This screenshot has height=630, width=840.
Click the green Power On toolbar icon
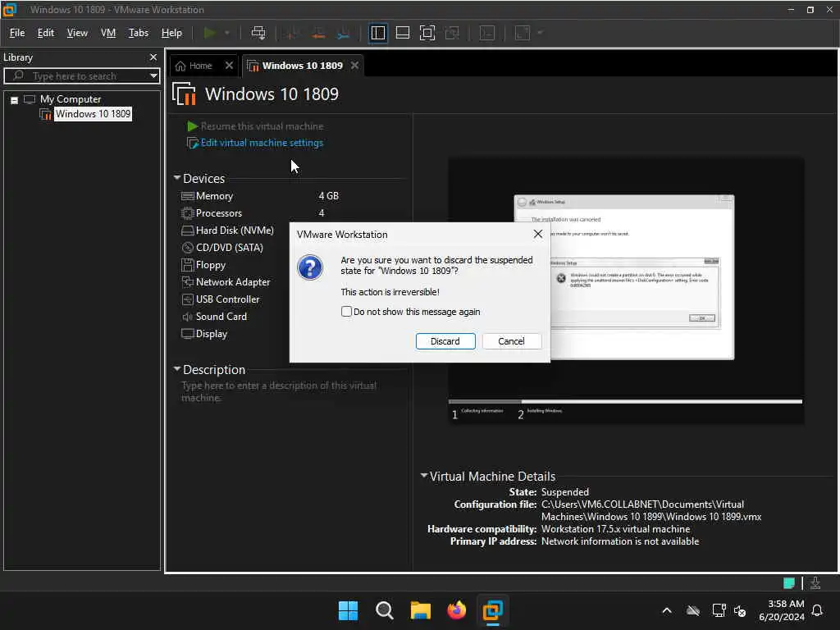point(210,33)
